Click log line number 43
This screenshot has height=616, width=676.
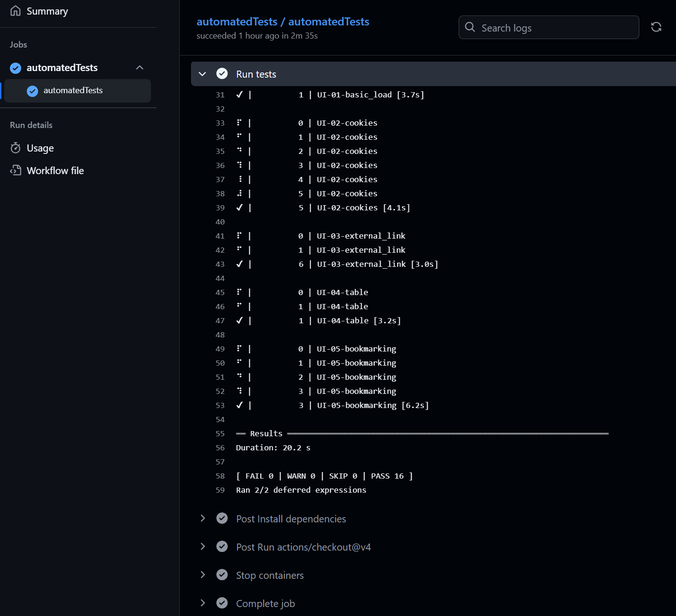[x=220, y=264]
